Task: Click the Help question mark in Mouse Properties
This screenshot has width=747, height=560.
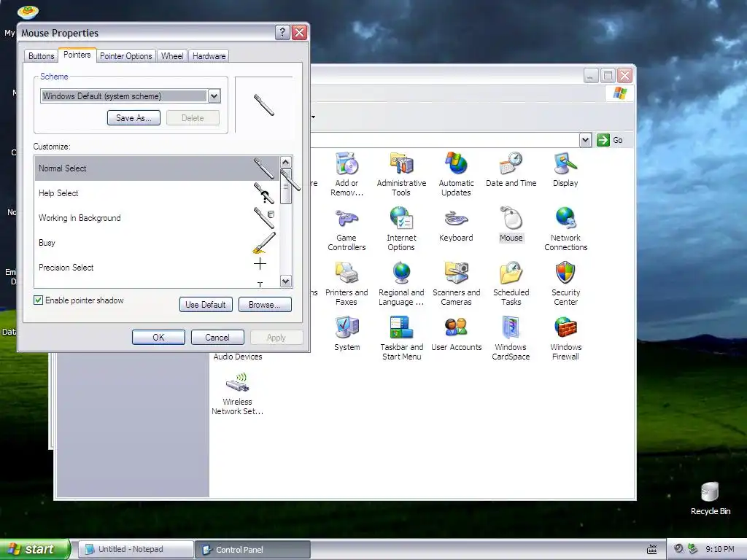Action: pos(282,32)
